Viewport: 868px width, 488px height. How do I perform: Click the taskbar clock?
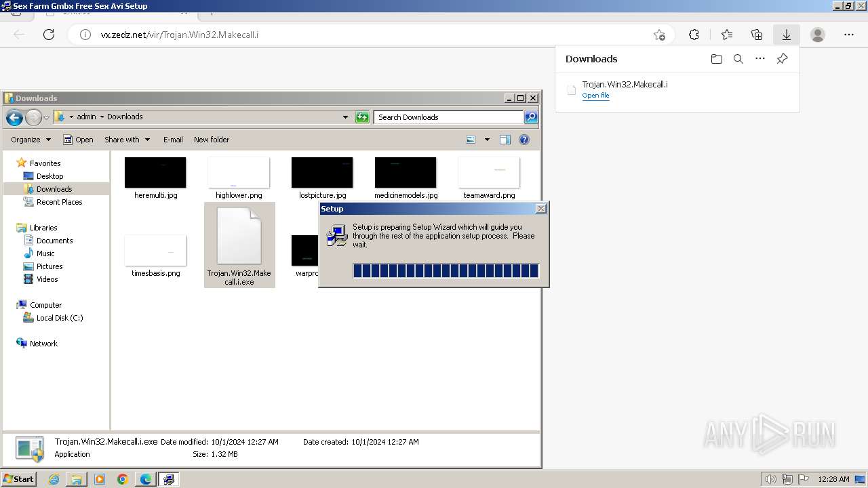pos(833,479)
